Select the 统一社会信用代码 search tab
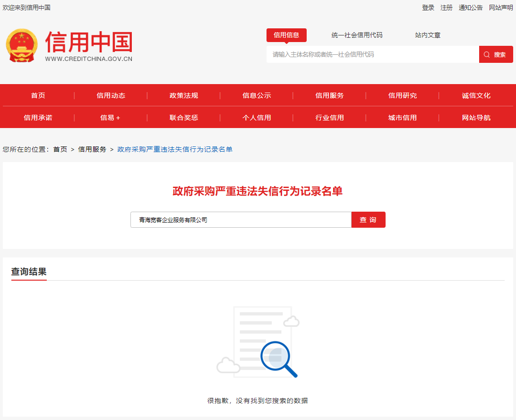Image resolution: width=516 pixels, height=420 pixels. pyautogui.click(x=357, y=35)
